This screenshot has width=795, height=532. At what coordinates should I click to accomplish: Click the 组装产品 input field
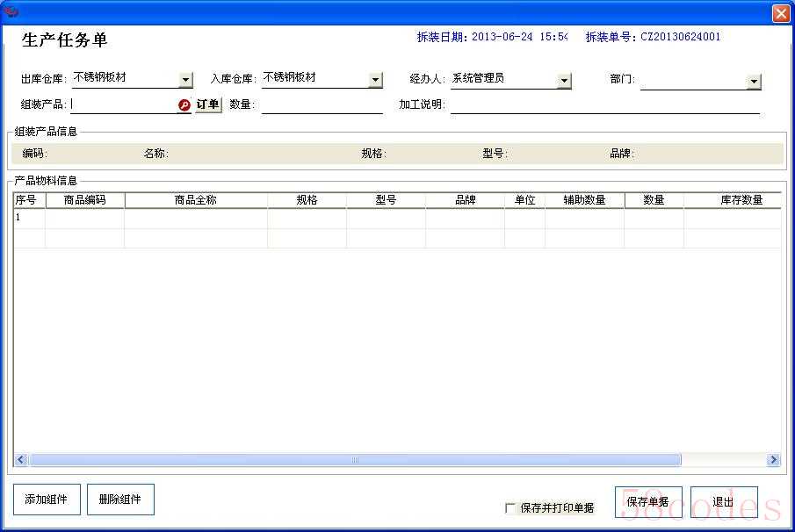pos(123,104)
